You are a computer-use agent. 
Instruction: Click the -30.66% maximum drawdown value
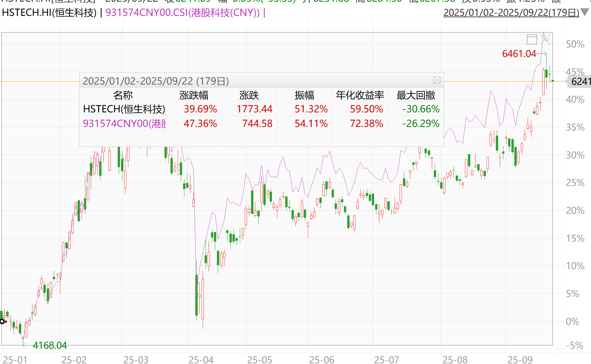coord(420,109)
